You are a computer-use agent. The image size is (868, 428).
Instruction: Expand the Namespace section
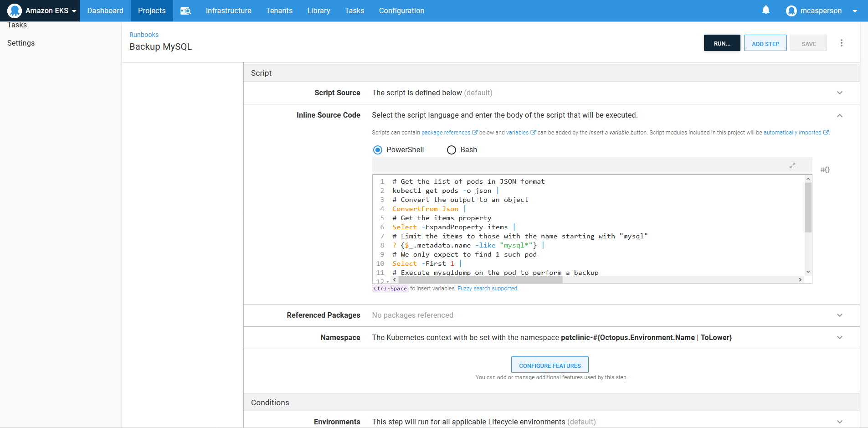coord(840,338)
